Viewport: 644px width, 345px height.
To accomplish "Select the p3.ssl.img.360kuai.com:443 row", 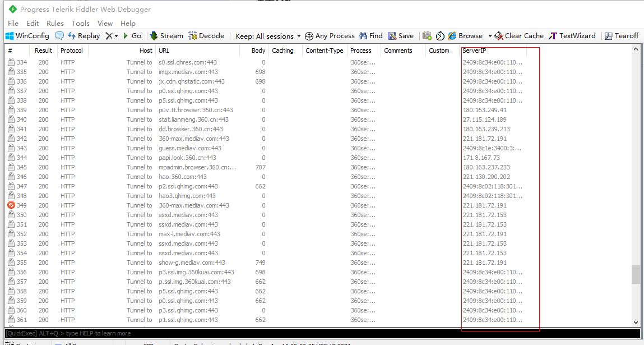I will tap(265, 272).
